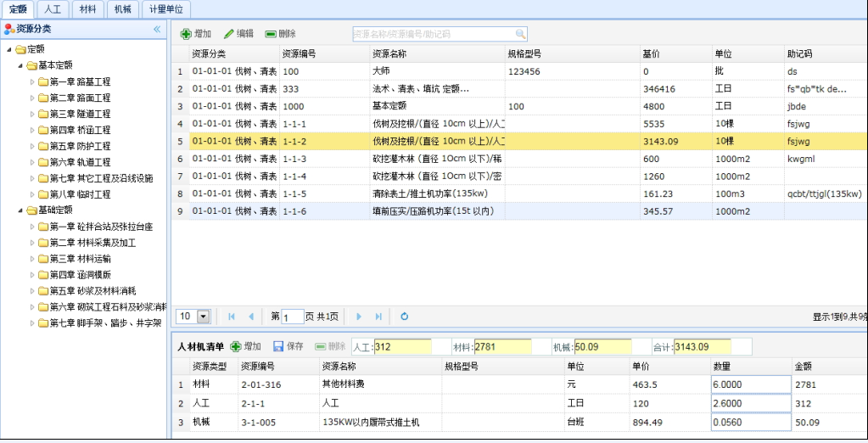This screenshot has width=868, height=443.
Task: Click the 资源分类 panel header icon
Action: [x=9, y=29]
